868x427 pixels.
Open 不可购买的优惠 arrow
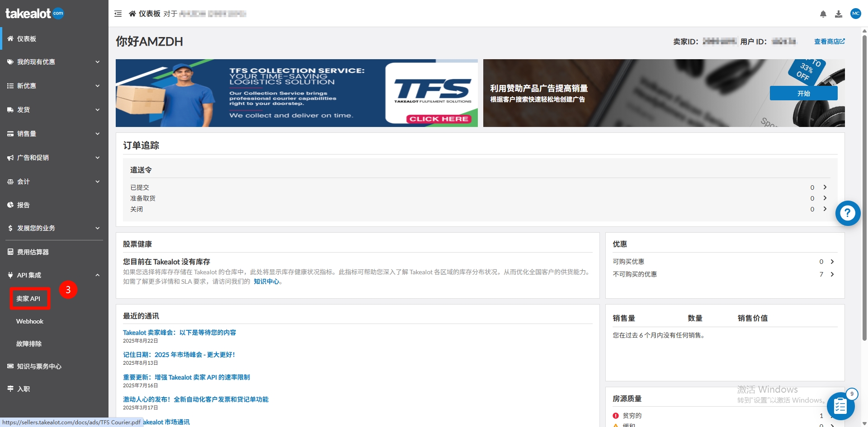[x=832, y=274]
